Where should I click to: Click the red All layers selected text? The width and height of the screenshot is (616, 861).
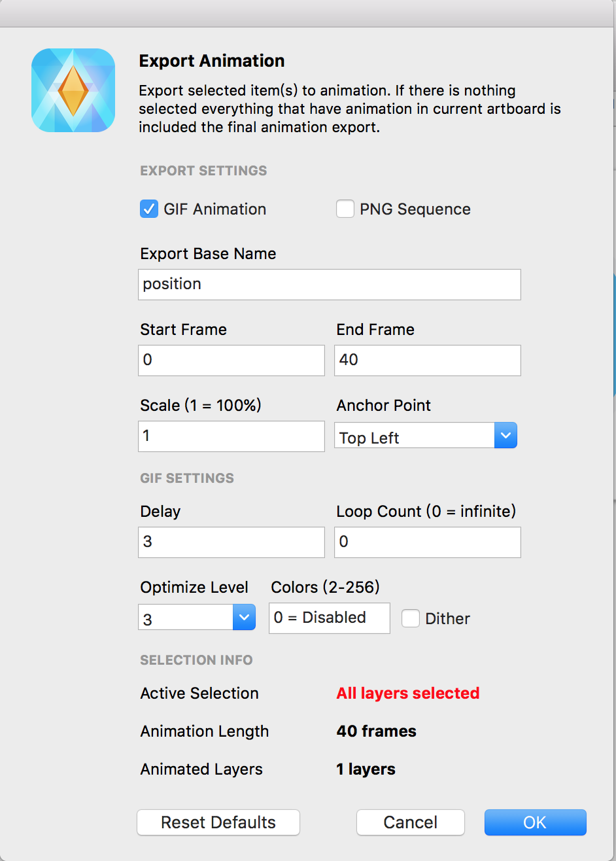pos(407,694)
